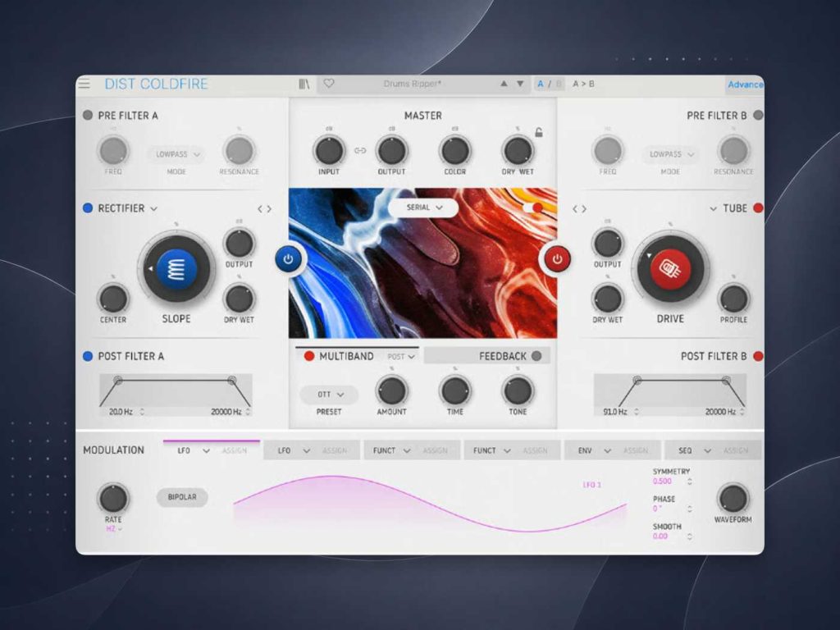Change the ENV modulator type dropdown

595,451
